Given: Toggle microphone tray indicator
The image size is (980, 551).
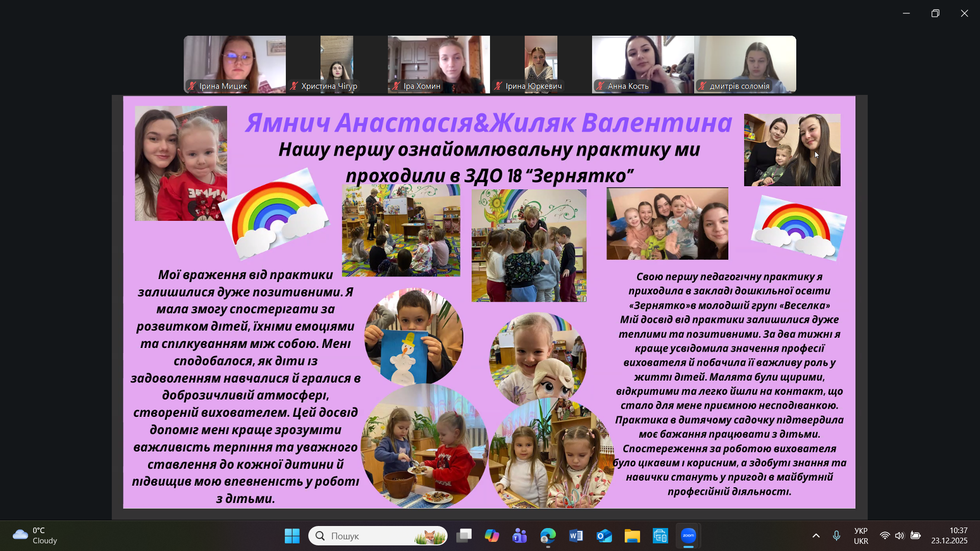Looking at the screenshot, I should 836,536.
